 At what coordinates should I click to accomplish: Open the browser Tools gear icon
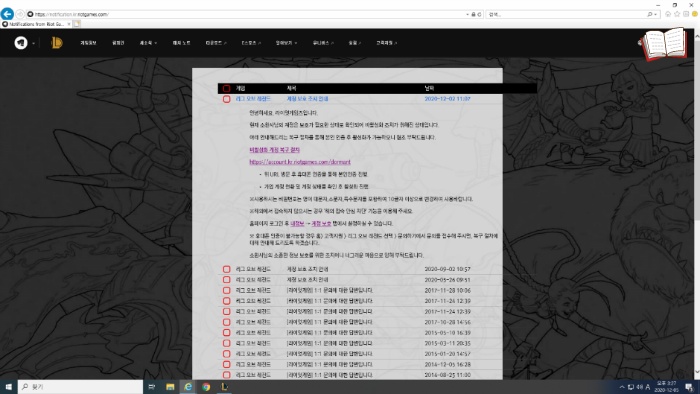(686, 14)
